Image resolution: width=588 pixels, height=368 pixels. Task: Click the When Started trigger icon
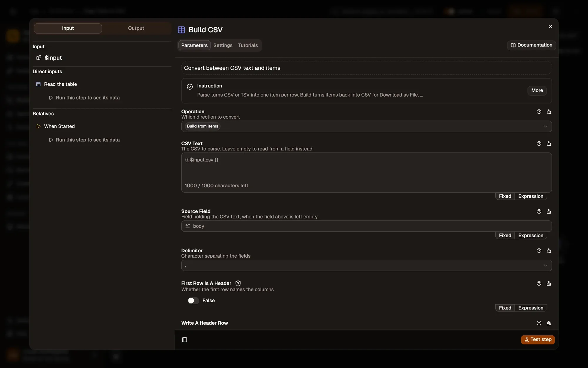click(x=38, y=126)
